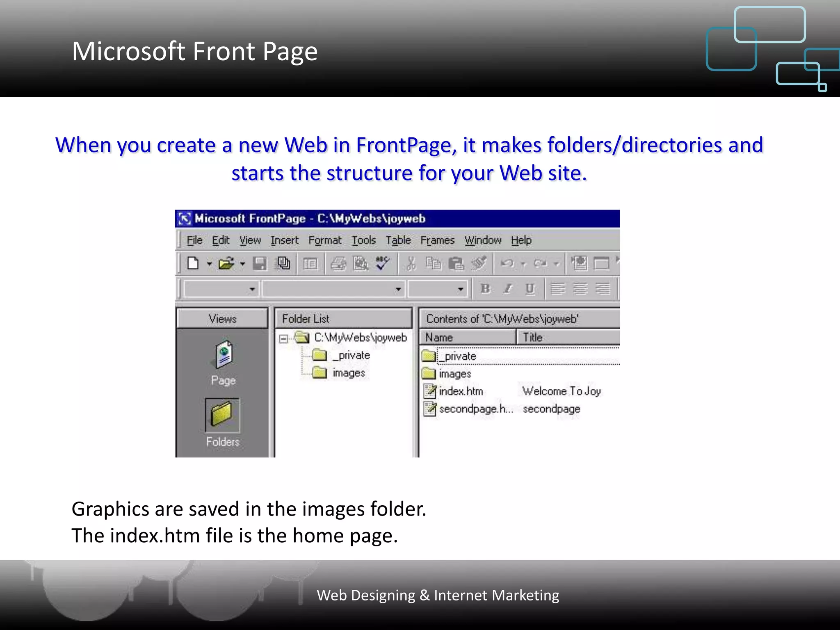Toggle Bold formatting button
The height and width of the screenshot is (630, 840).
[485, 289]
